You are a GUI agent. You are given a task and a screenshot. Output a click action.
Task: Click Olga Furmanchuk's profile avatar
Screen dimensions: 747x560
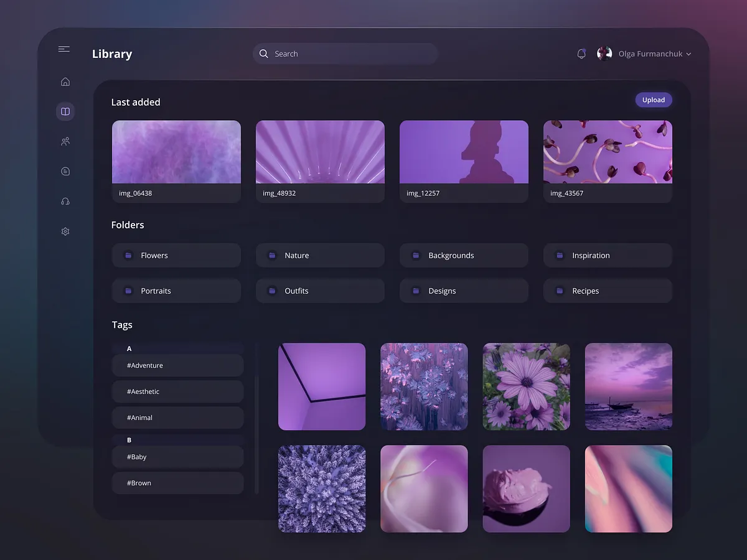coord(603,54)
